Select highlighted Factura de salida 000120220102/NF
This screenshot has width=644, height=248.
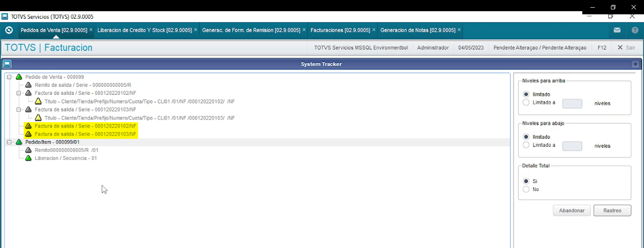coord(85,126)
